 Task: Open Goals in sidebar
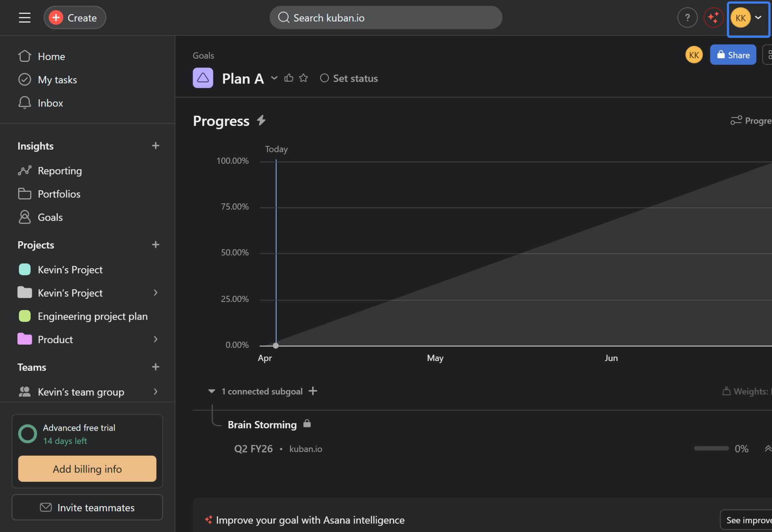click(50, 217)
